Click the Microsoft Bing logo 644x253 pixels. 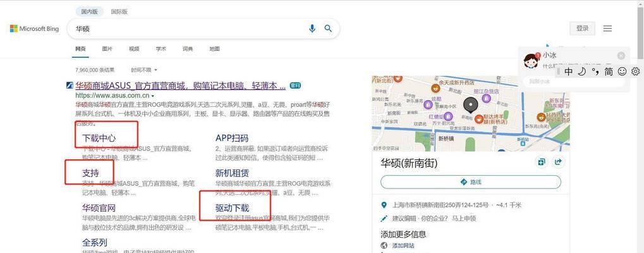(35, 28)
